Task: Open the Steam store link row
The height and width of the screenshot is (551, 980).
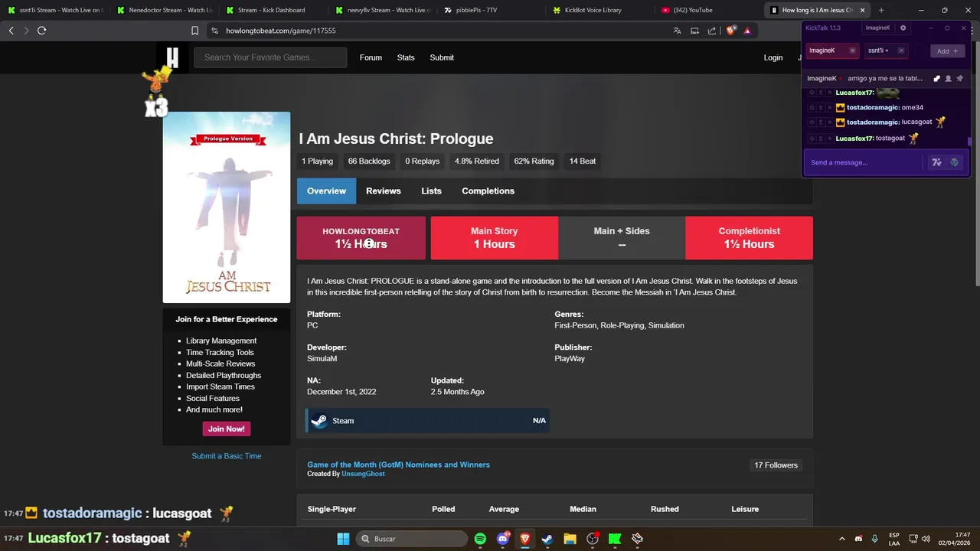Action: (428, 421)
